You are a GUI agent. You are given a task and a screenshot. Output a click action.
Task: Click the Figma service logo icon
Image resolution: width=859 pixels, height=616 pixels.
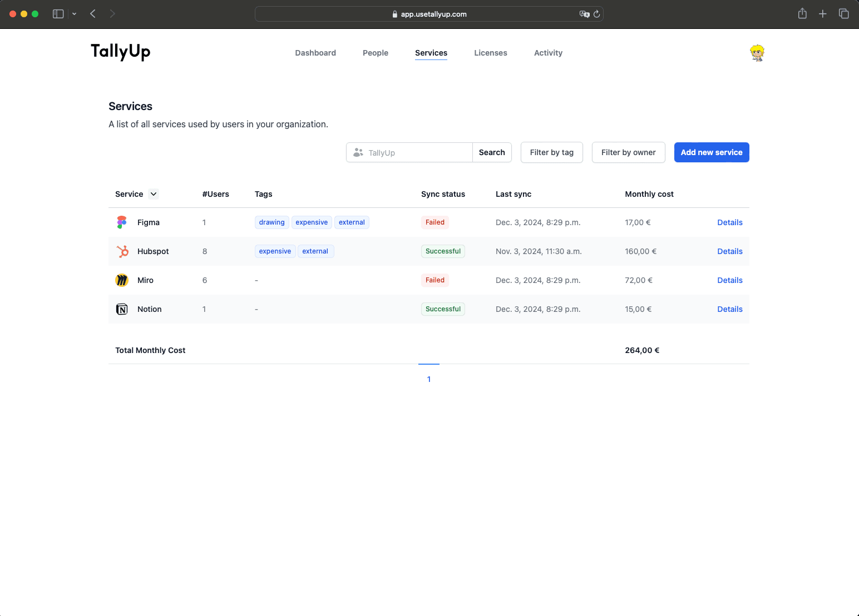pos(122,222)
